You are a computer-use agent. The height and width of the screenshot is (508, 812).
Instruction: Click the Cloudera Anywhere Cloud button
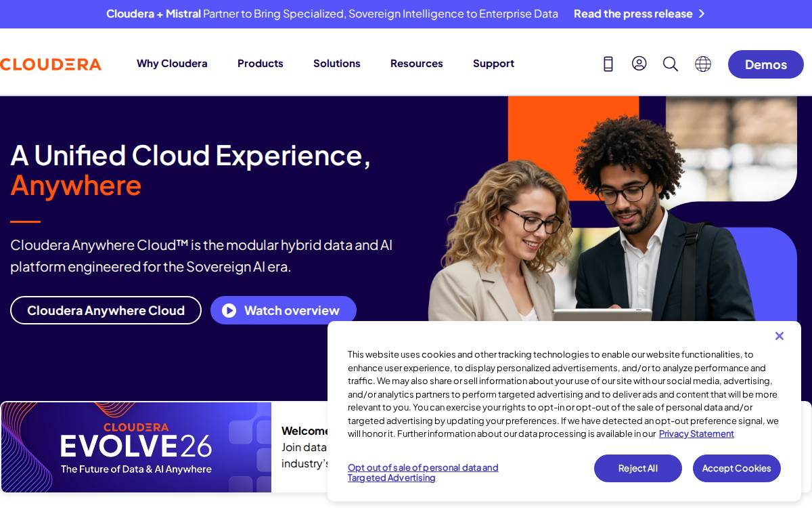click(106, 310)
